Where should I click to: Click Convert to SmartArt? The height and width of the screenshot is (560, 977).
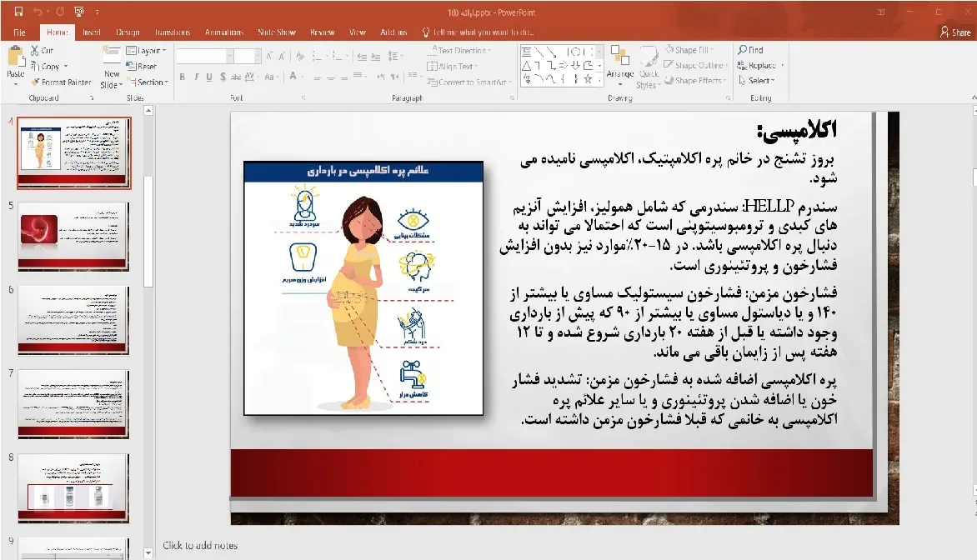pos(470,82)
